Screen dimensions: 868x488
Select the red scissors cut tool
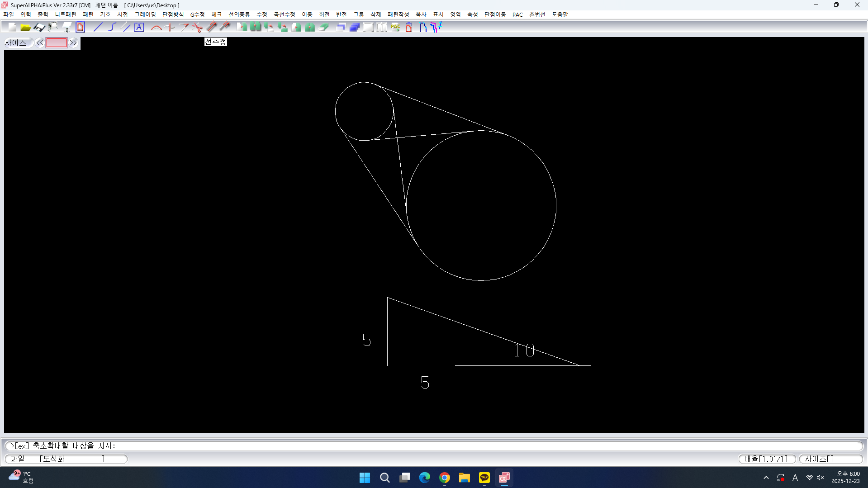tap(197, 28)
